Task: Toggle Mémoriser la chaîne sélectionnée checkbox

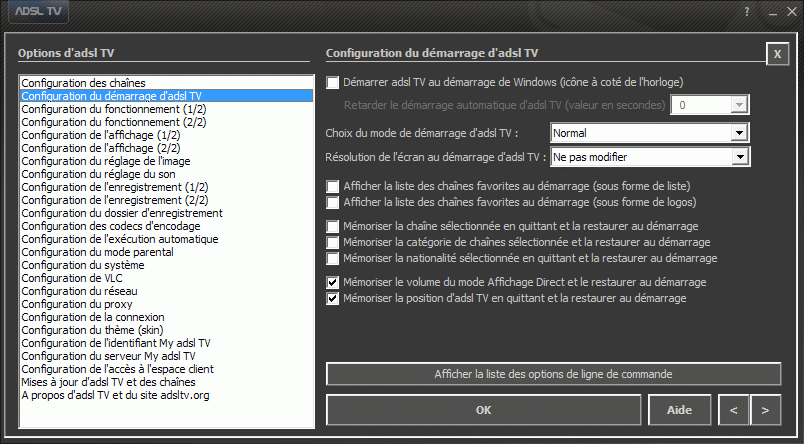Action: (332, 227)
